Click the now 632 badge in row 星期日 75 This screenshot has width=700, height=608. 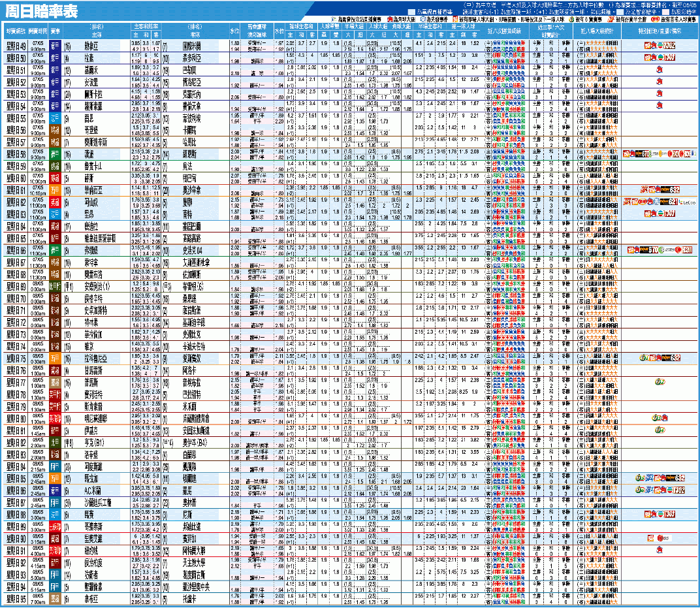click(x=671, y=358)
